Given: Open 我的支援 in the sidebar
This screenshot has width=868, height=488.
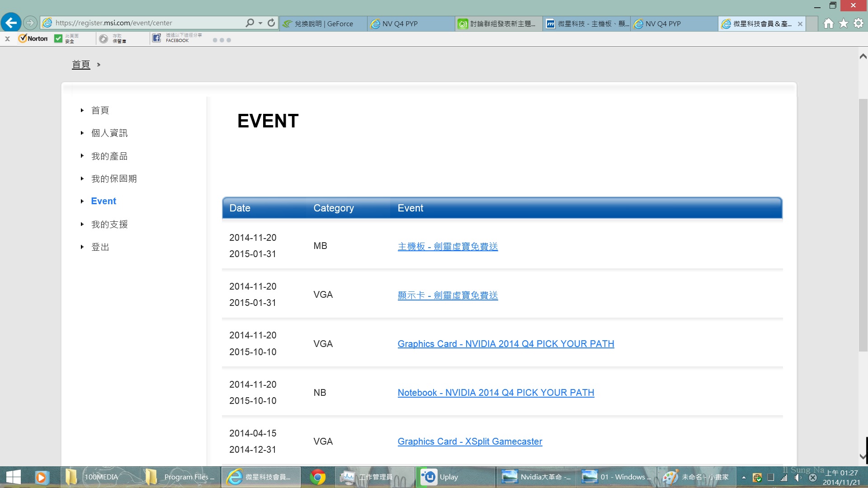Looking at the screenshot, I should click(x=109, y=224).
